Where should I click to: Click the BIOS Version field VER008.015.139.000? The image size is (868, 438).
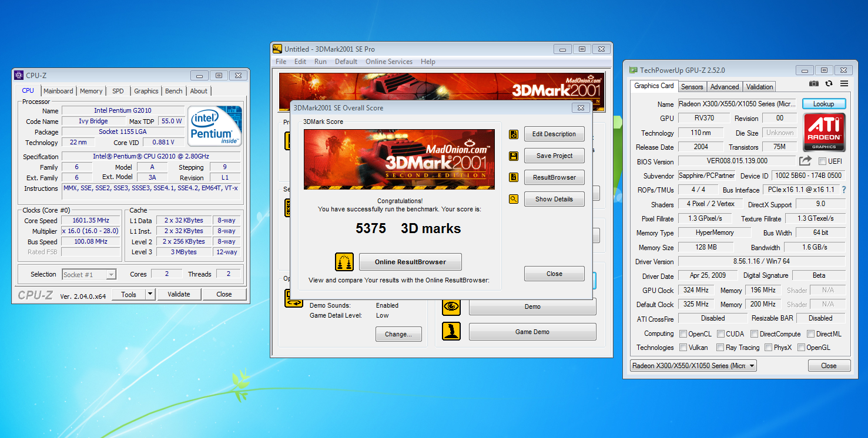pos(738,161)
